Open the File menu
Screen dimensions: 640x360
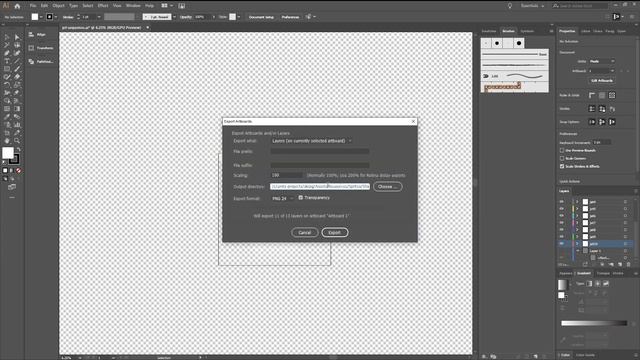point(33,6)
